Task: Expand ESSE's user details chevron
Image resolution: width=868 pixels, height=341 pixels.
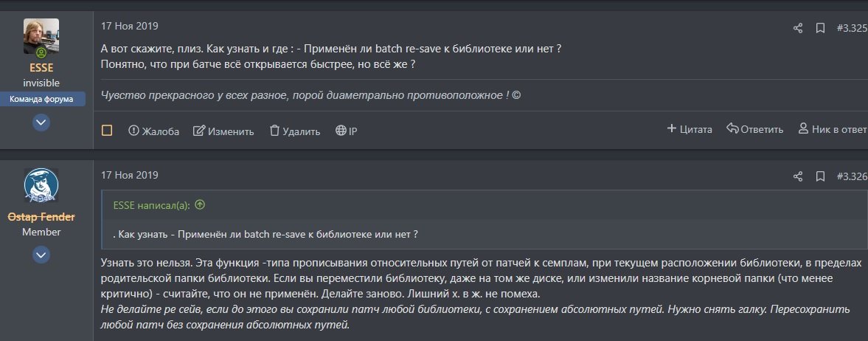Action: [x=41, y=123]
